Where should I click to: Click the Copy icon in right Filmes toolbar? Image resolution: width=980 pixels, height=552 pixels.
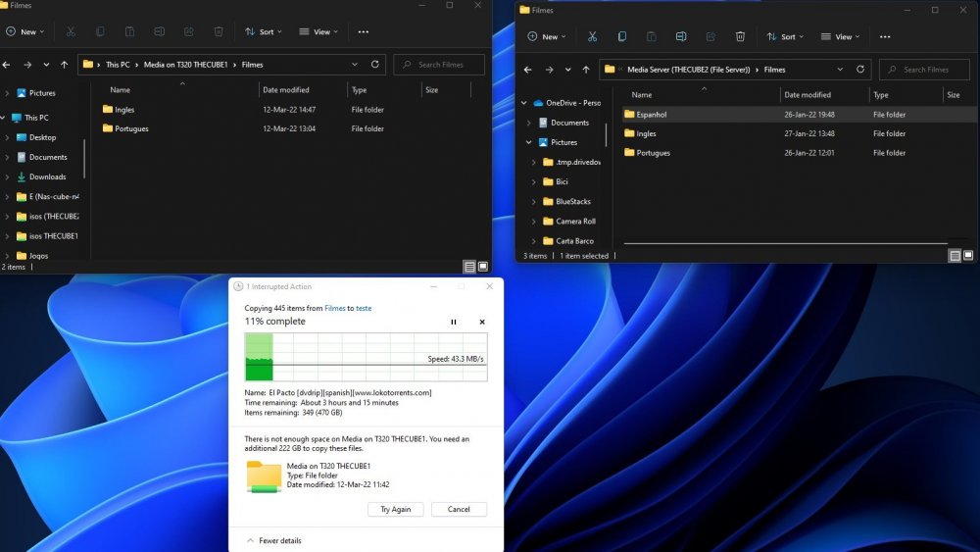click(x=622, y=37)
